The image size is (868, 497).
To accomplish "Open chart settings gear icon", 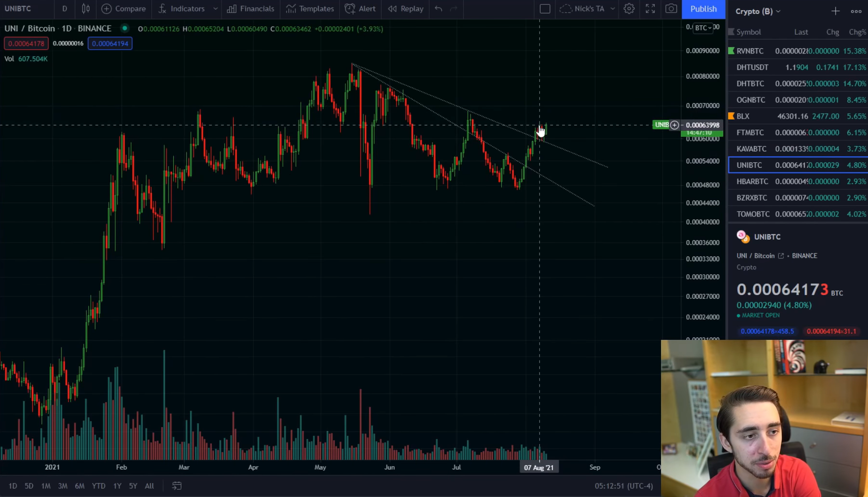I will pyautogui.click(x=629, y=9).
